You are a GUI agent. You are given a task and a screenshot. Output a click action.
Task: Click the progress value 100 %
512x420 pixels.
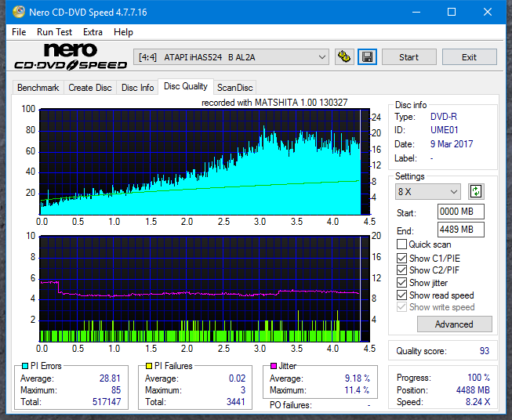[x=478, y=378]
